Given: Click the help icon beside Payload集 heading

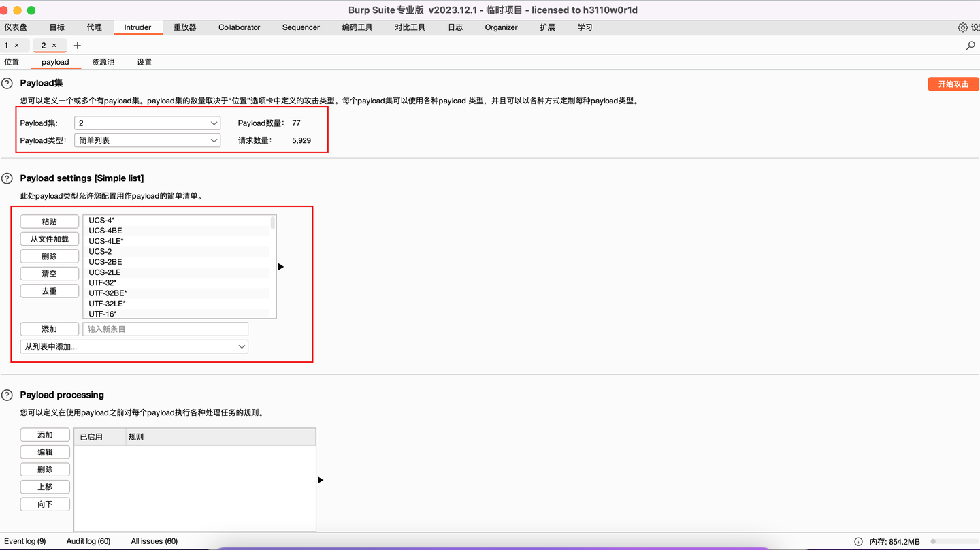Looking at the screenshot, I should pyautogui.click(x=7, y=83).
